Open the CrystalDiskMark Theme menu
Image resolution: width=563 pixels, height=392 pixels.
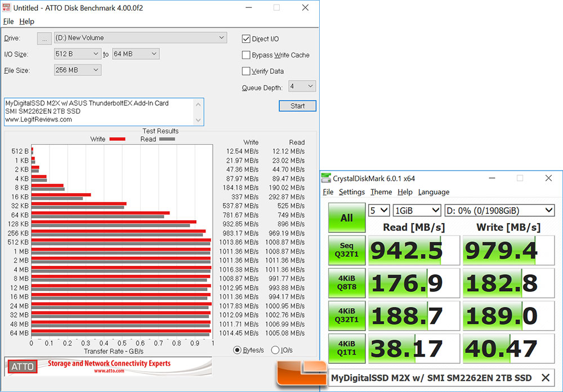381,192
